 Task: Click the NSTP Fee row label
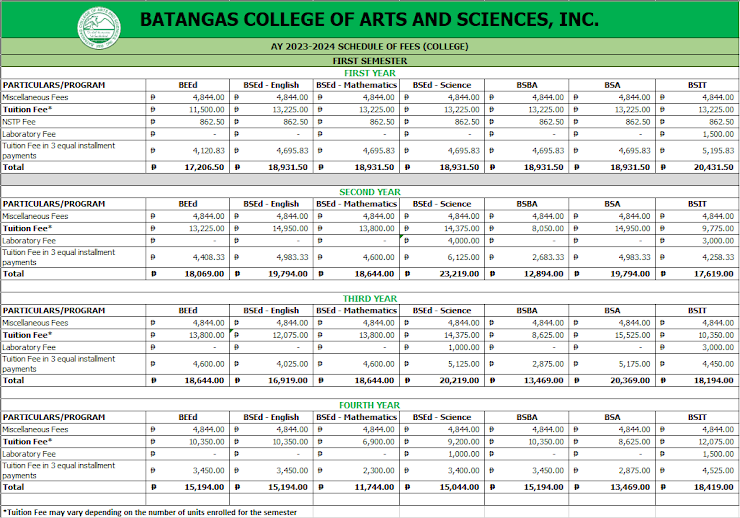click(19, 122)
